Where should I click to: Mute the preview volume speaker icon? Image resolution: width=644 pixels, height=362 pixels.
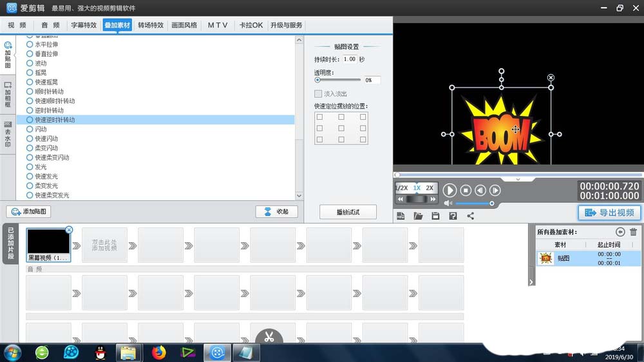click(x=448, y=204)
